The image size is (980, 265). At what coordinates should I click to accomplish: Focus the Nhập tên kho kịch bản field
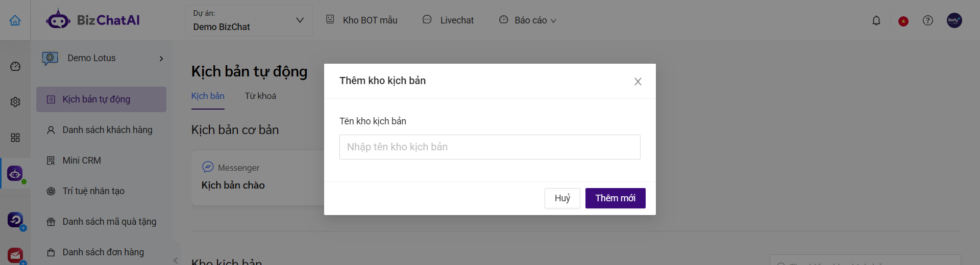[490, 147]
